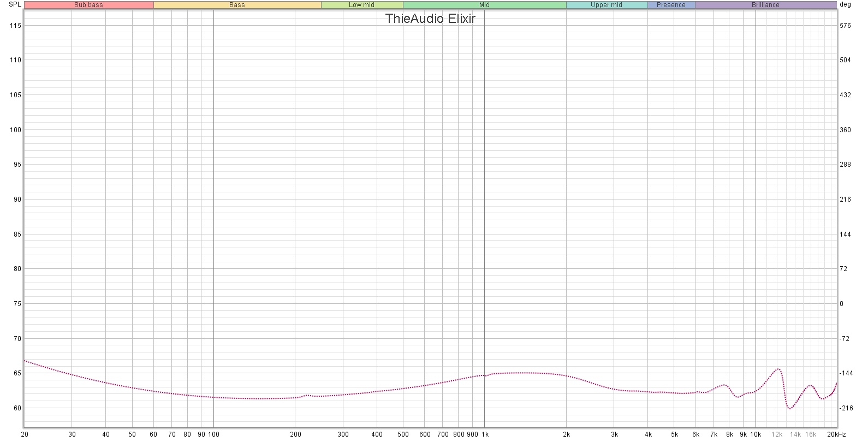Click the ThieAudio Elixir graph title
This screenshot has width=868, height=441.
point(430,19)
